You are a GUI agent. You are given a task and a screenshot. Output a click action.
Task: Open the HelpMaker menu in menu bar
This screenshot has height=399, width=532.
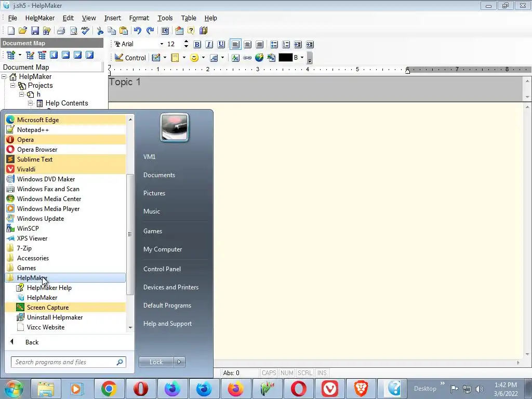tap(39, 18)
